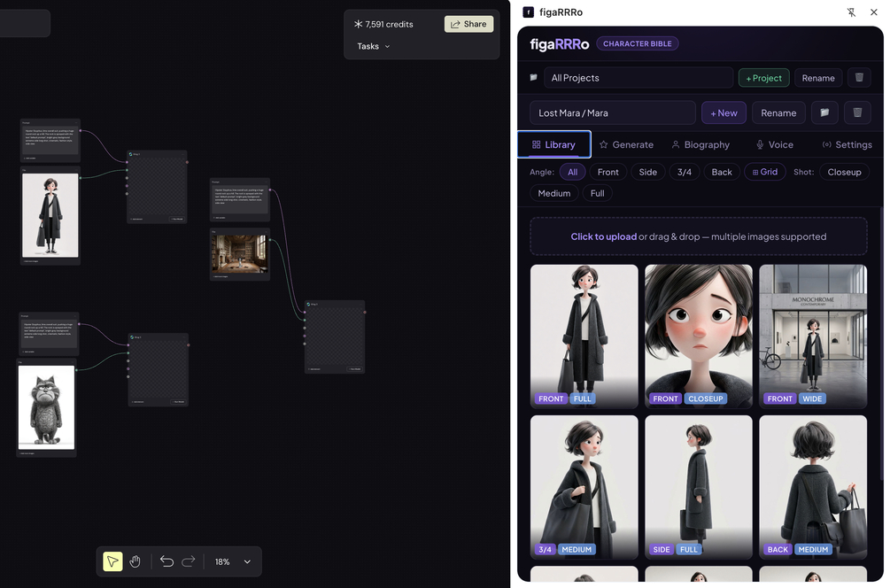Click the Share button
Viewport: 890px width, 588px height.
(x=468, y=24)
